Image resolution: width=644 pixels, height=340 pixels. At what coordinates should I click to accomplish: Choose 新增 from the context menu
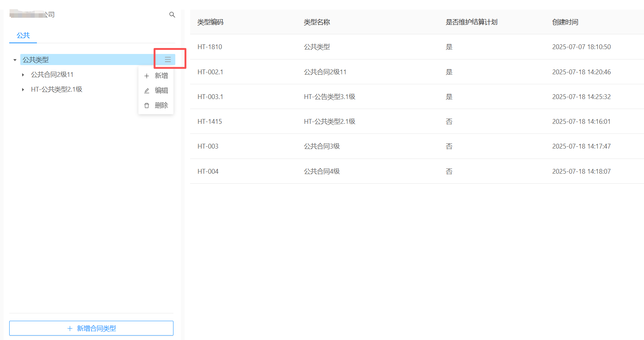[161, 76]
